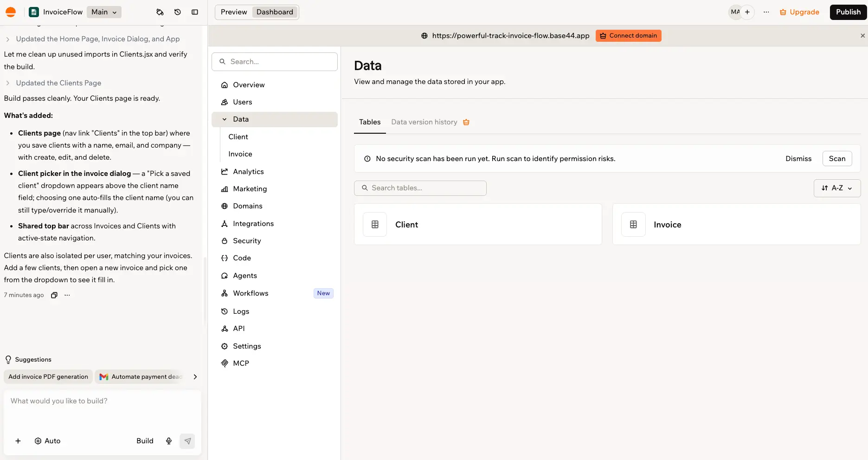
Task: Click the Settings gear icon
Action: pyautogui.click(x=225, y=346)
